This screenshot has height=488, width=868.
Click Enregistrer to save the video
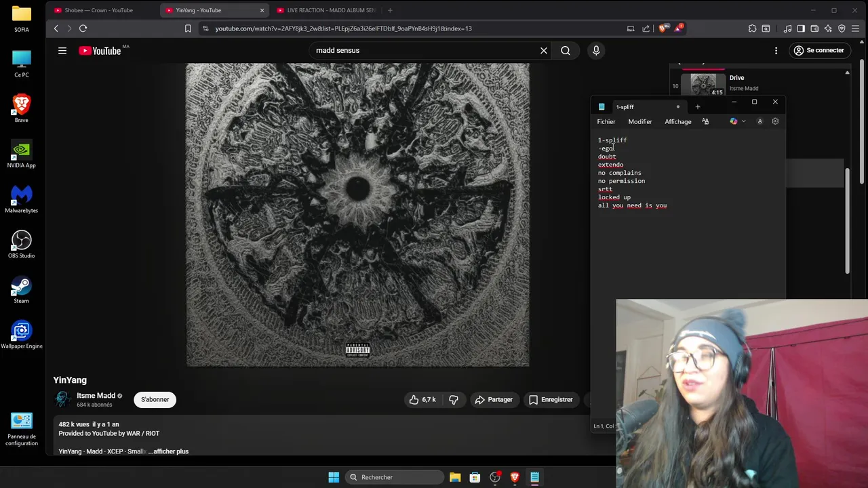tap(551, 400)
